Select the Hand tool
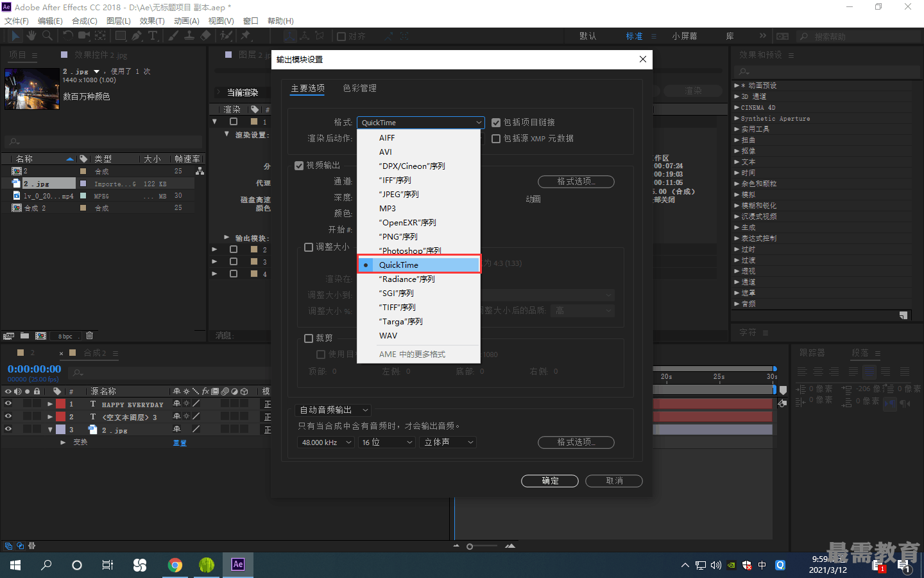 (x=31, y=36)
